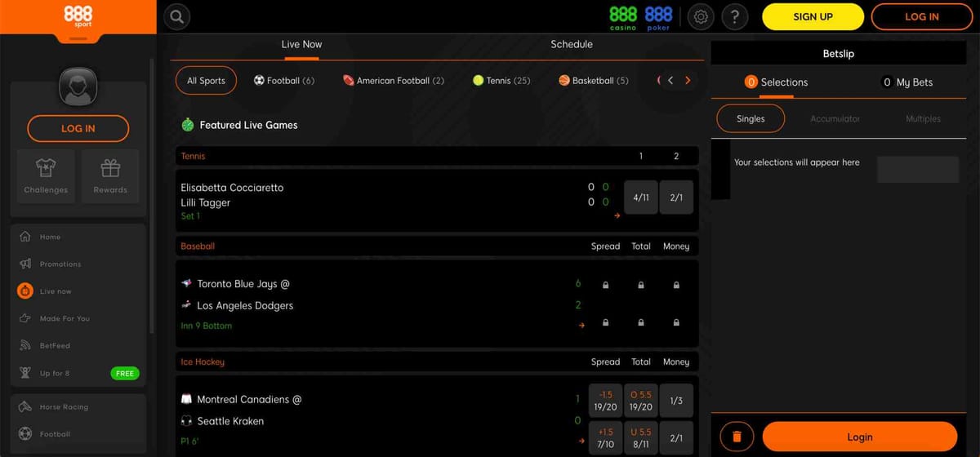Viewport: 980px width, 457px height.
Task: Click Elisabetta Cocciaretto player name
Action: click(232, 187)
